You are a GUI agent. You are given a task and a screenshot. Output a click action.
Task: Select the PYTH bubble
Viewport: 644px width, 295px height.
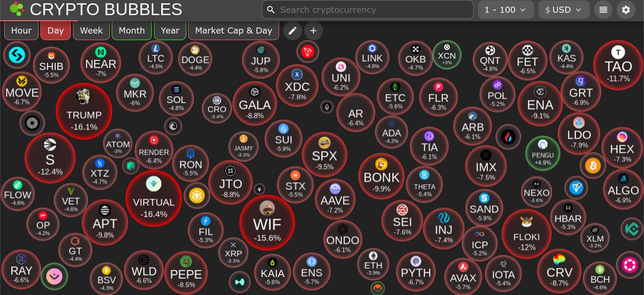coord(416,271)
